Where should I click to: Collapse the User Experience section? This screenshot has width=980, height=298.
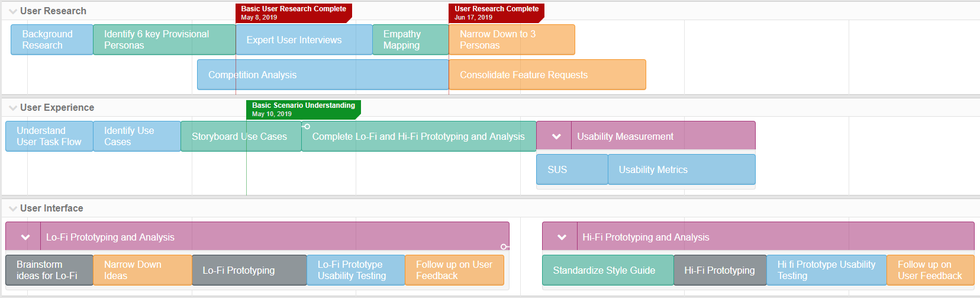tap(13, 108)
